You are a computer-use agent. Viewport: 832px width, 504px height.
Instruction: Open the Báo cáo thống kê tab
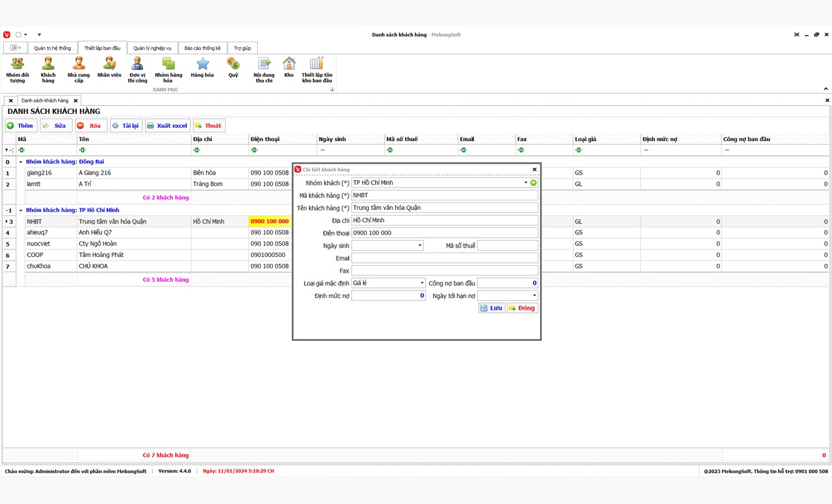tap(202, 48)
